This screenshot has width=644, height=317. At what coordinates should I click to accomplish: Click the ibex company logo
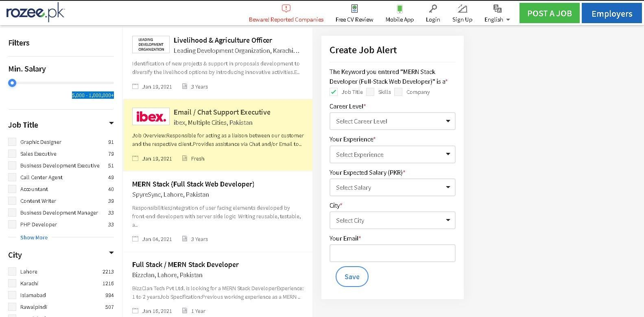point(151,116)
